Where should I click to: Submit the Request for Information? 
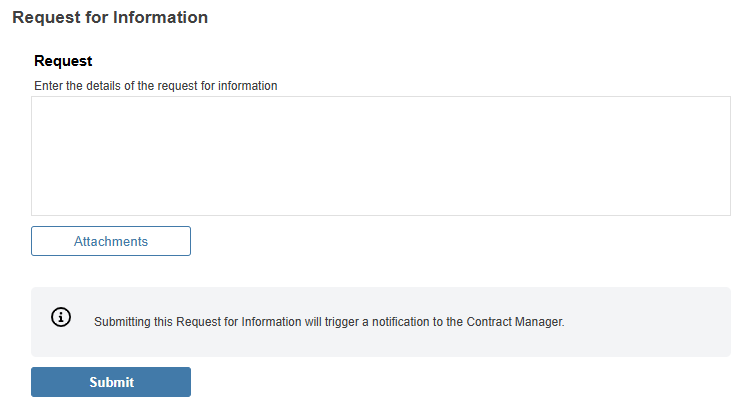coord(111,382)
